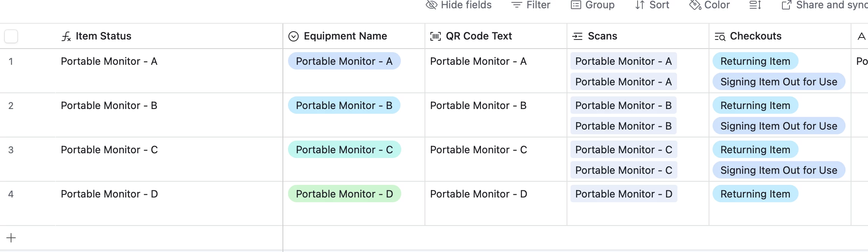This screenshot has height=252, width=868.
Task: Click the Hide fields eye icon
Action: coord(432,5)
